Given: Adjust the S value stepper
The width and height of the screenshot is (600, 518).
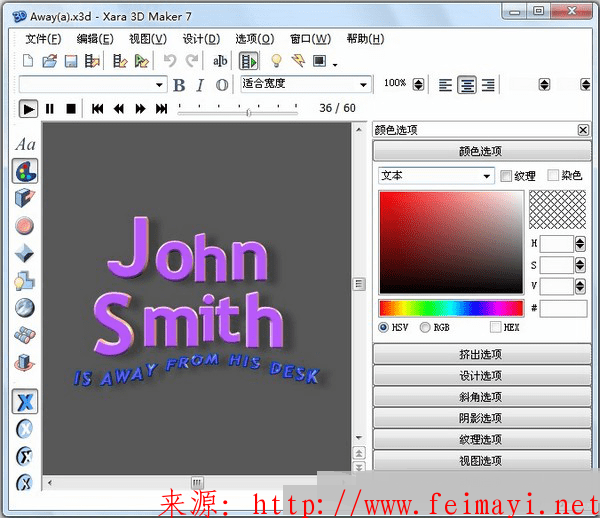Looking at the screenshot, I should click(x=580, y=265).
